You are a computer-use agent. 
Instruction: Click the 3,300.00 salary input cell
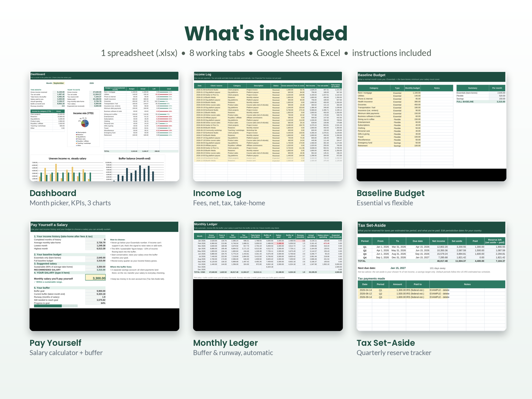tap(95, 278)
